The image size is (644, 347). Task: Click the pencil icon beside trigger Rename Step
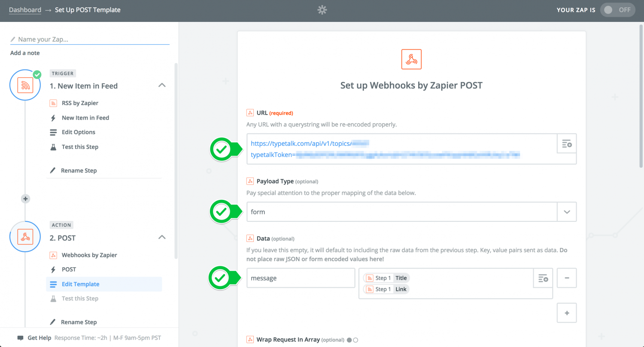tap(53, 170)
